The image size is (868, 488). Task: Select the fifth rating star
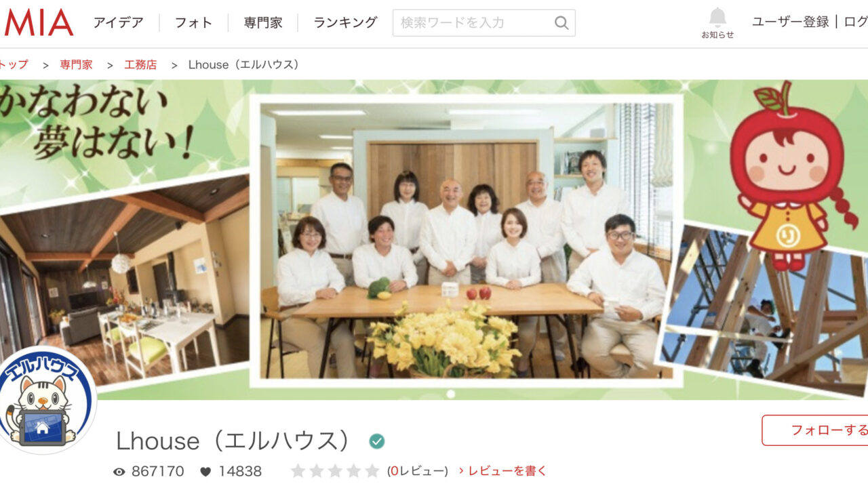[372, 470]
